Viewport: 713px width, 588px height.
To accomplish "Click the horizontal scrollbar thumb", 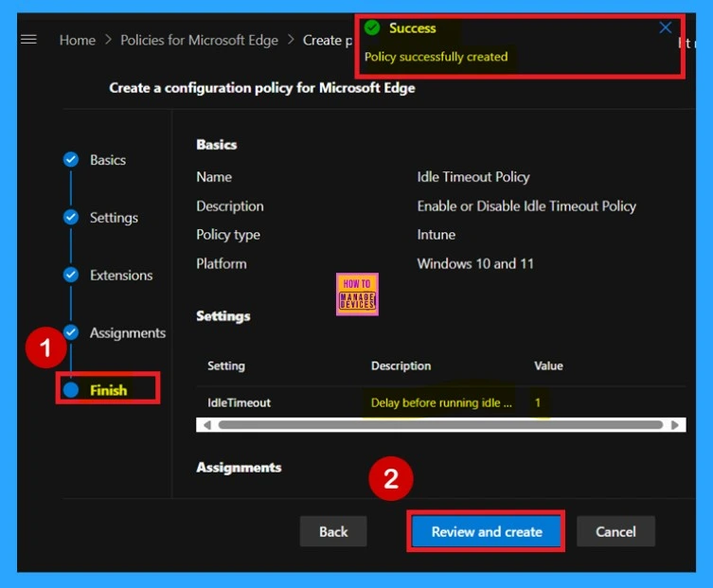I will pyautogui.click(x=440, y=425).
